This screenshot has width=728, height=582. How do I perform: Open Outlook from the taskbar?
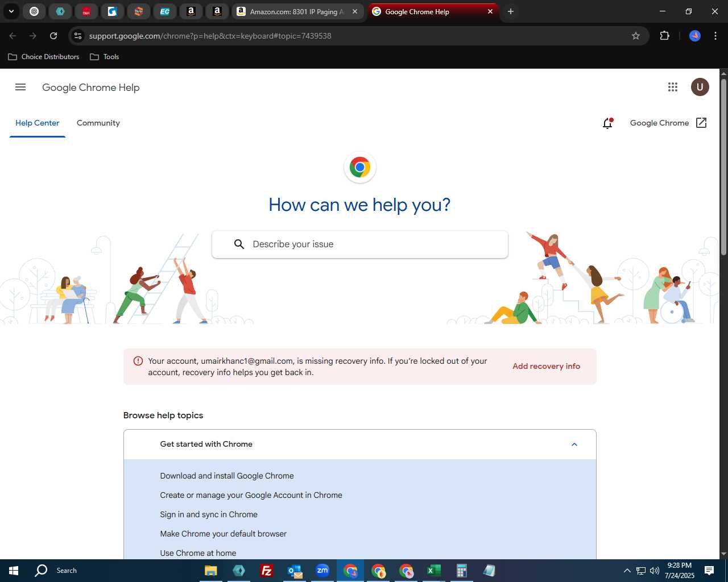pyautogui.click(x=295, y=571)
